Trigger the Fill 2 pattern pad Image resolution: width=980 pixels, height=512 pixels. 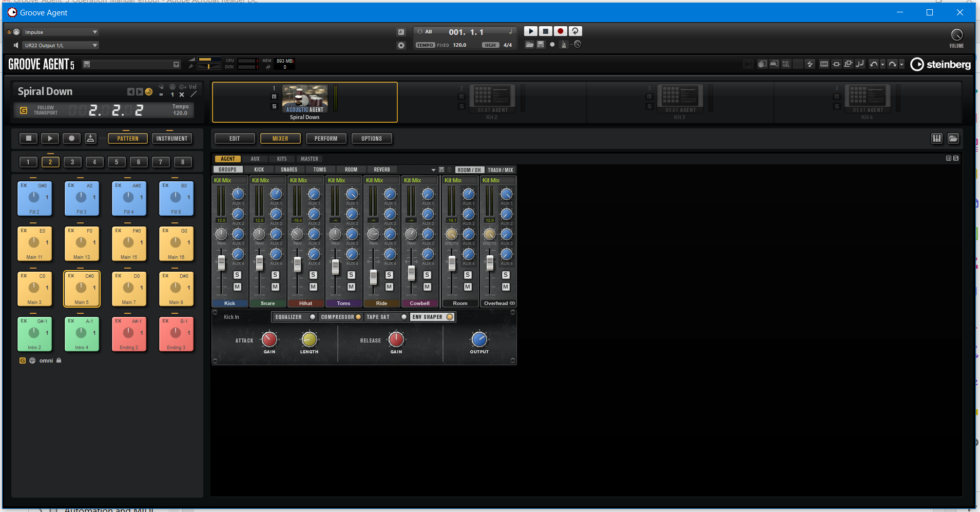point(35,198)
